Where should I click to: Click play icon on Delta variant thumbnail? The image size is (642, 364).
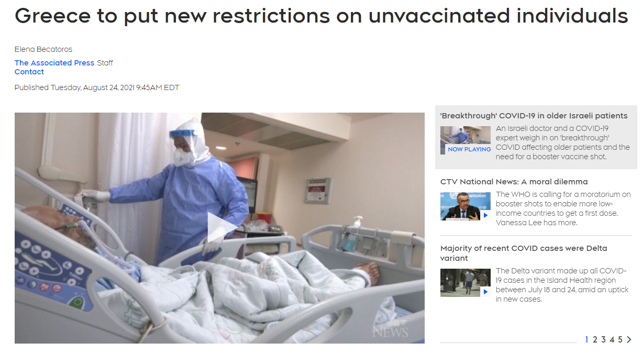pyautogui.click(x=485, y=292)
